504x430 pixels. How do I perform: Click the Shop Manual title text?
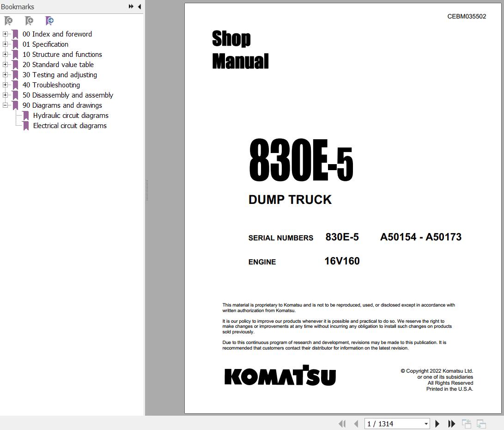coord(240,49)
